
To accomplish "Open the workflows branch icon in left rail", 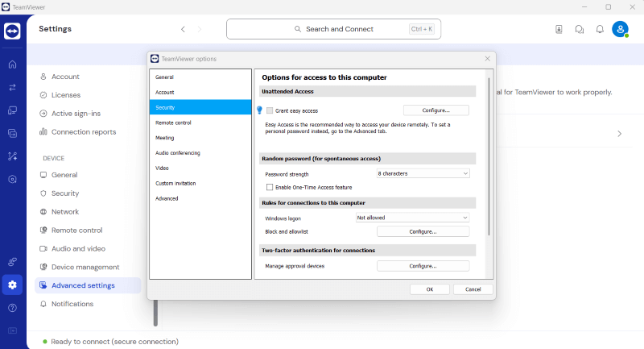I will [x=12, y=156].
